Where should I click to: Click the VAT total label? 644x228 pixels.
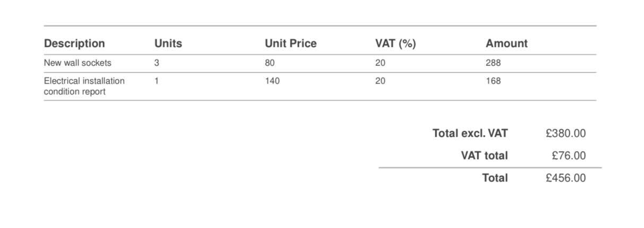tap(484, 156)
